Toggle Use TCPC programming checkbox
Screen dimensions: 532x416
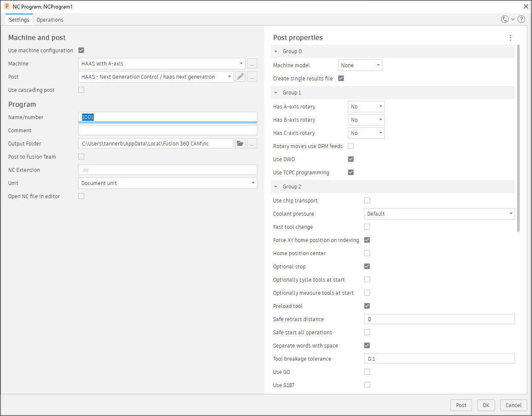coord(351,172)
